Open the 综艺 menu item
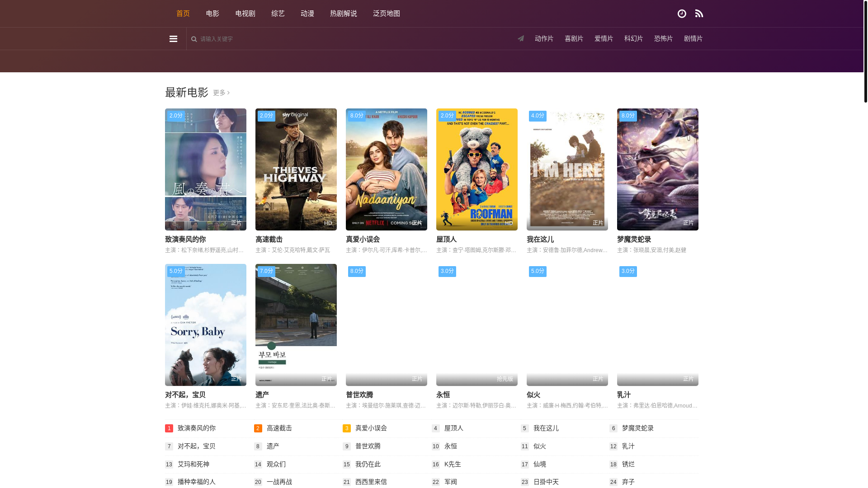The image size is (868, 488). (x=278, y=14)
